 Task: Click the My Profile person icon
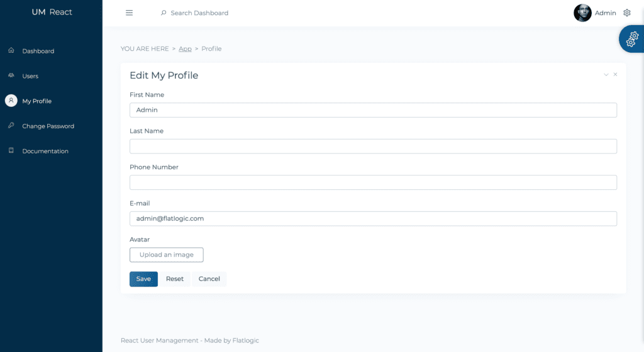pos(11,101)
